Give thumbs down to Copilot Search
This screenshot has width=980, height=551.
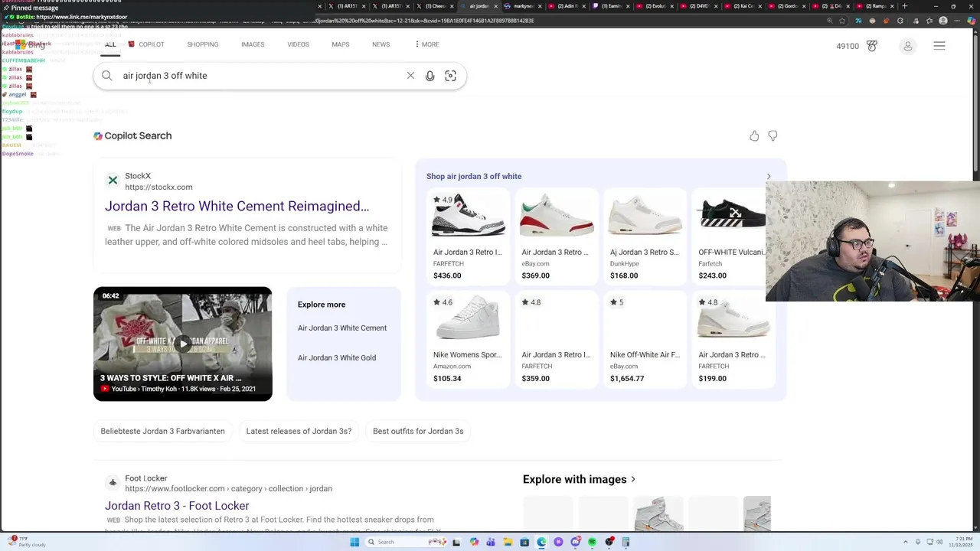[773, 135]
